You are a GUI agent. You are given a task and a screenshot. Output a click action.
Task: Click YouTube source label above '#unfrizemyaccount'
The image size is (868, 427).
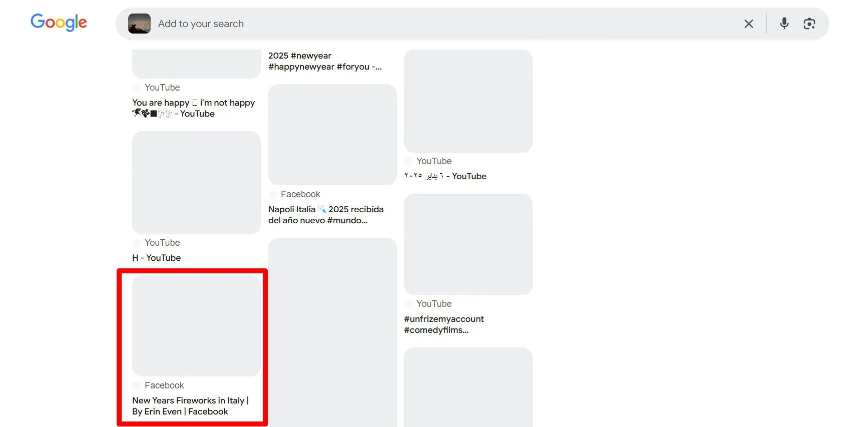434,304
